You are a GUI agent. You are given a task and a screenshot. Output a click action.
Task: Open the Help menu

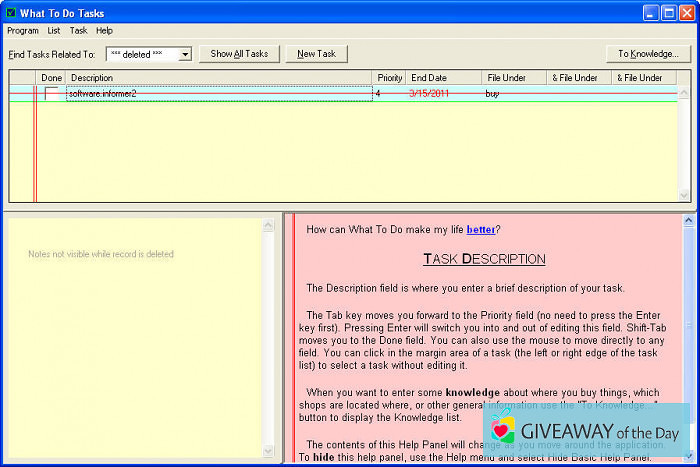[104, 31]
